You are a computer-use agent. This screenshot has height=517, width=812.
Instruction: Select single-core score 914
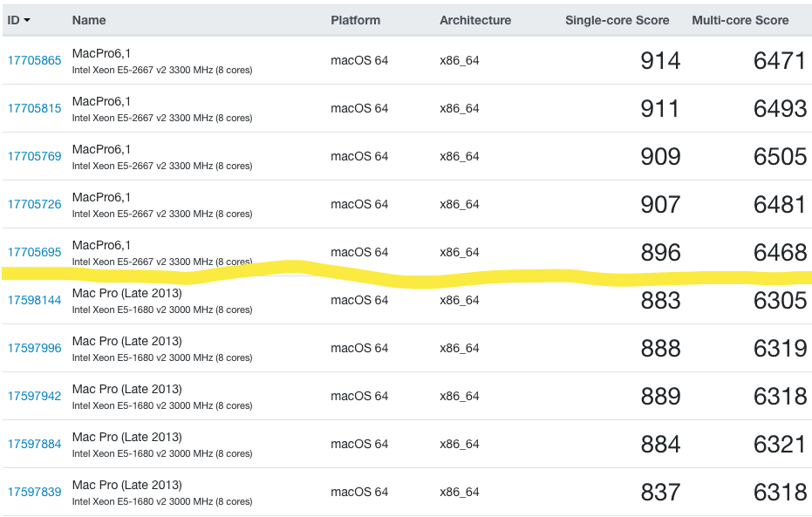coord(660,61)
